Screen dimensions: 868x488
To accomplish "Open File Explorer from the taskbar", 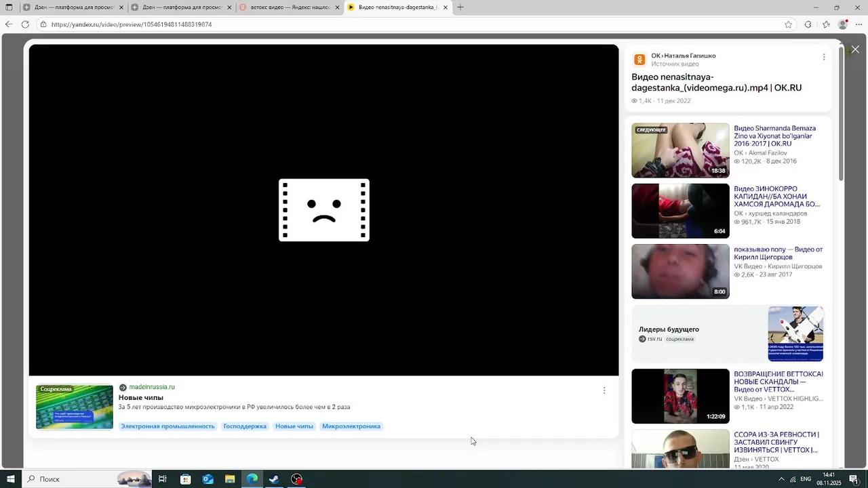I will pyautogui.click(x=230, y=479).
